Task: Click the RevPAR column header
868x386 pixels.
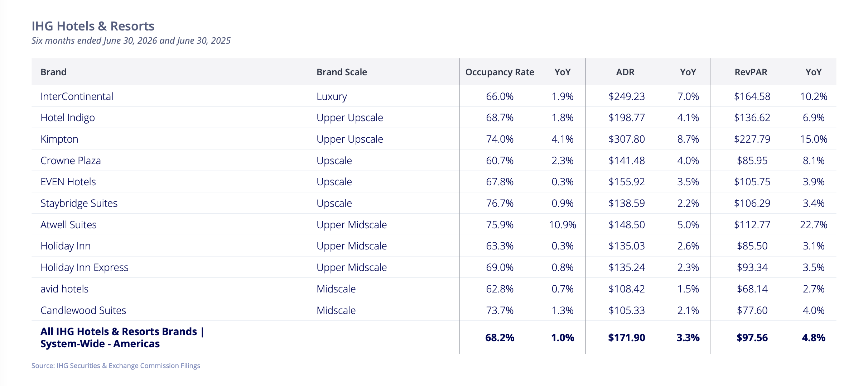Action: point(751,72)
